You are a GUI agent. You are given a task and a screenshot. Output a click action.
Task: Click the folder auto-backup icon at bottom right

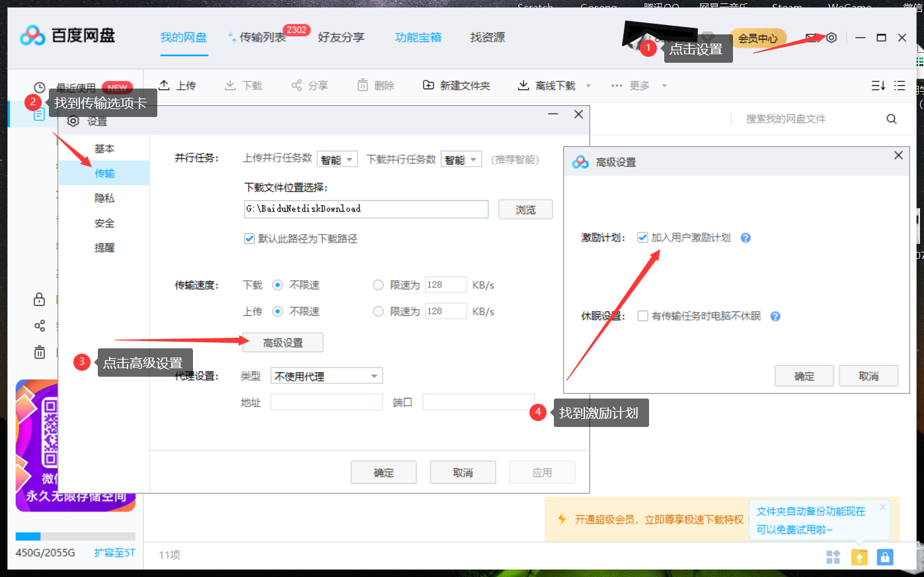tap(859, 557)
